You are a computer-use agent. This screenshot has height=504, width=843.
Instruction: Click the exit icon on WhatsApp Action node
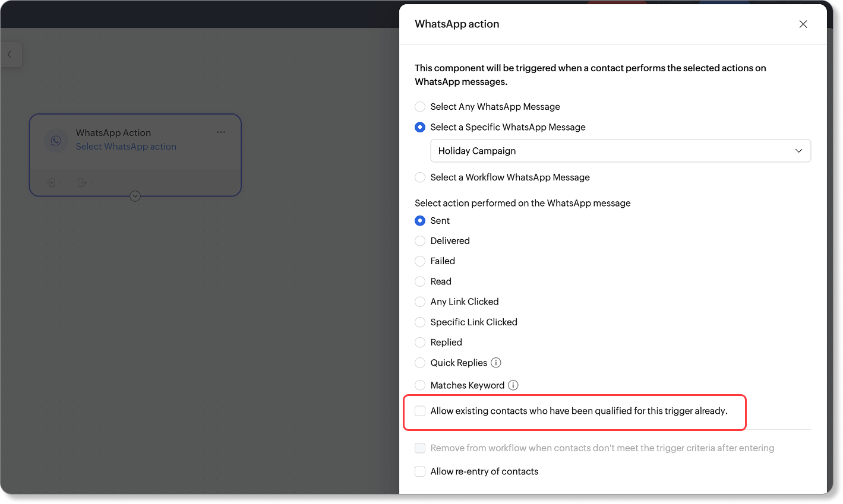point(82,183)
